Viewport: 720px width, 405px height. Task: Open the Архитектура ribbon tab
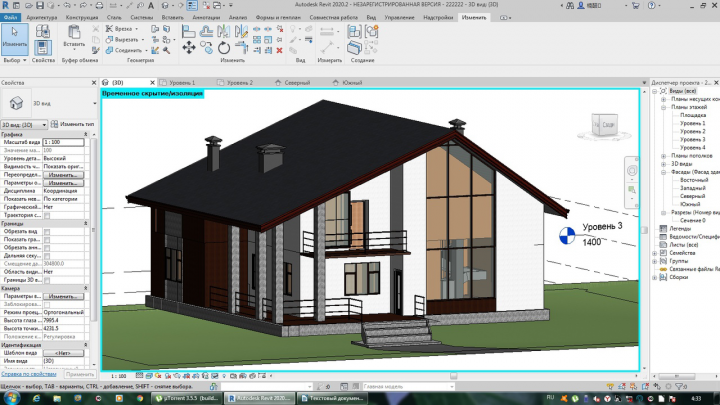42,17
